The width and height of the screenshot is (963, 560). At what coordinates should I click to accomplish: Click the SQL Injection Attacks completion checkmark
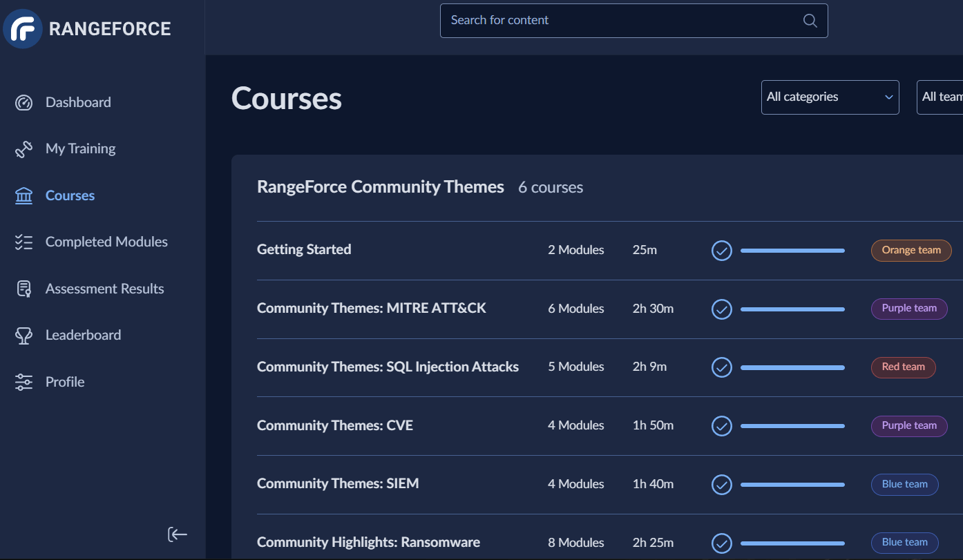pos(722,367)
